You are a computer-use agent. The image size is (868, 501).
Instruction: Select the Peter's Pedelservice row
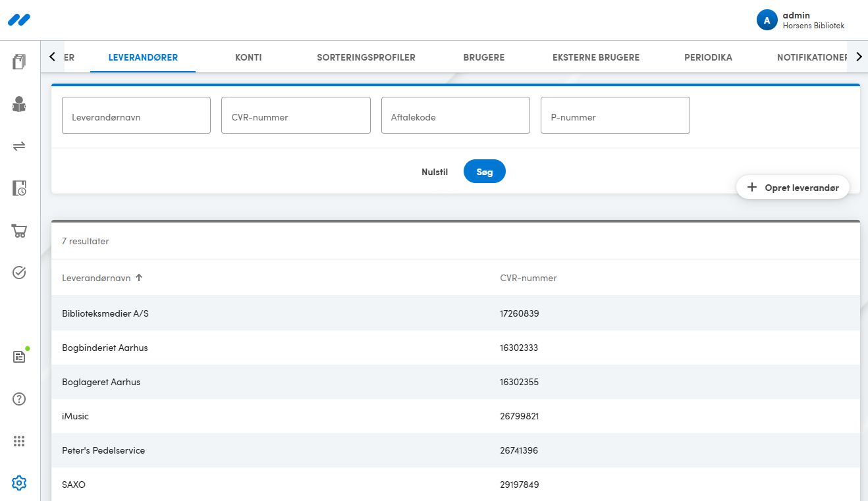coord(456,450)
